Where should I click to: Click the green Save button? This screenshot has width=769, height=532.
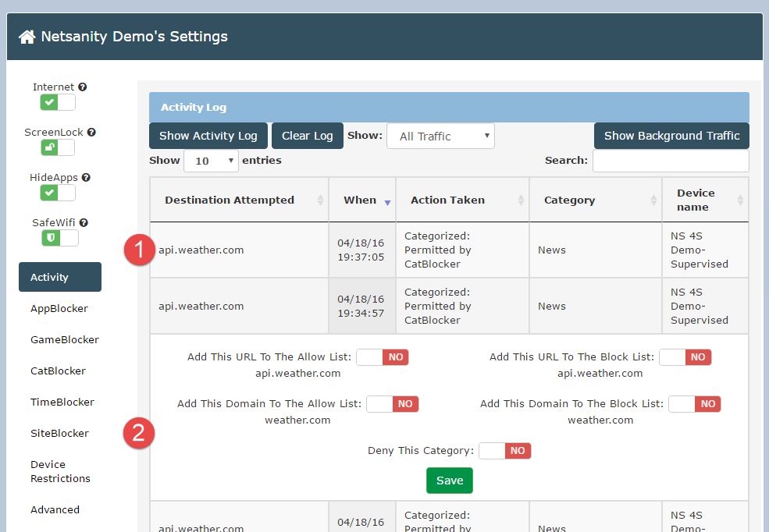450,481
